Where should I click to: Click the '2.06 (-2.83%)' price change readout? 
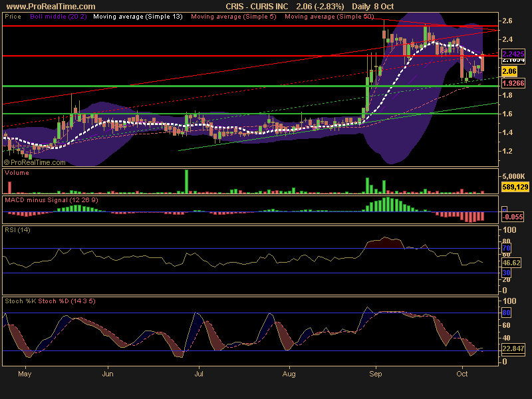(x=320, y=7)
